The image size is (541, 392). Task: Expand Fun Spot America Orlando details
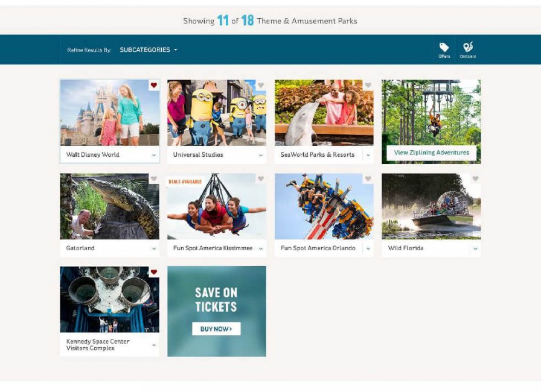click(368, 248)
